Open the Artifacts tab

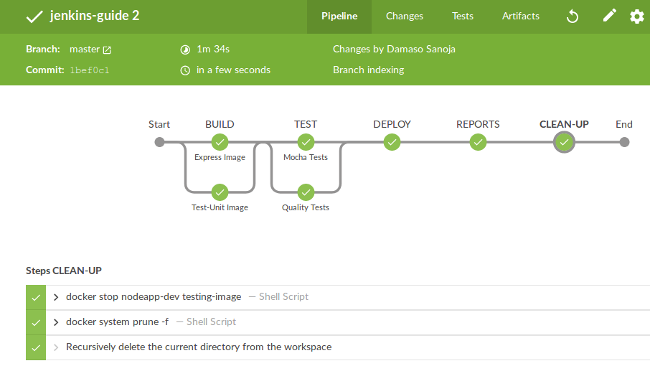click(x=521, y=16)
